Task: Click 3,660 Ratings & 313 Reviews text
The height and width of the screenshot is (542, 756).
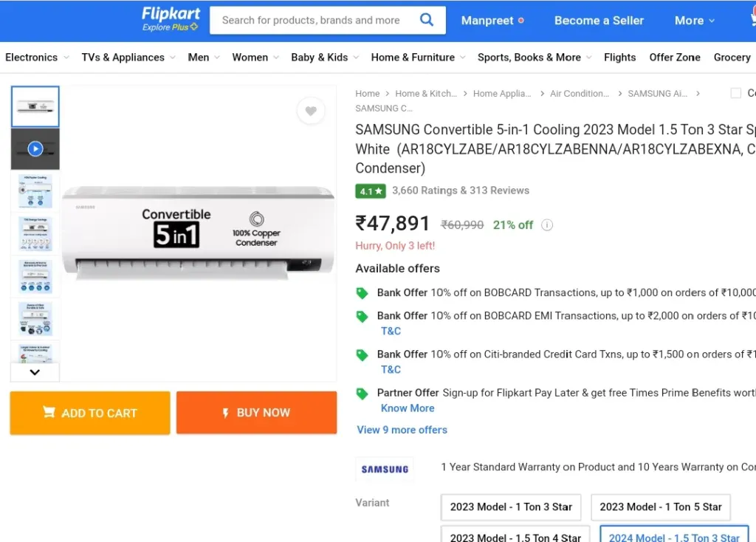Action: tap(461, 191)
